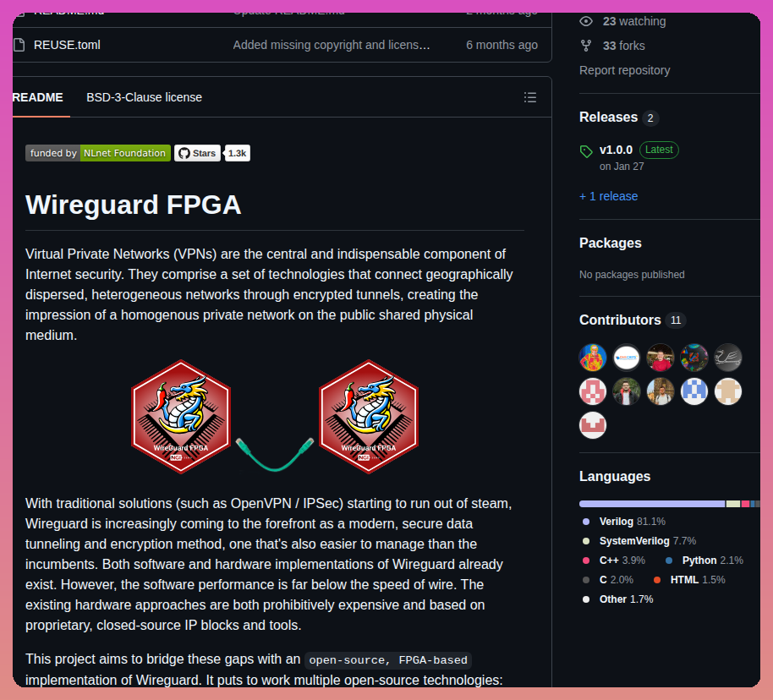Click the '+ 1 release' link
The width and height of the screenshot is (773, 700).
point(608,196)
